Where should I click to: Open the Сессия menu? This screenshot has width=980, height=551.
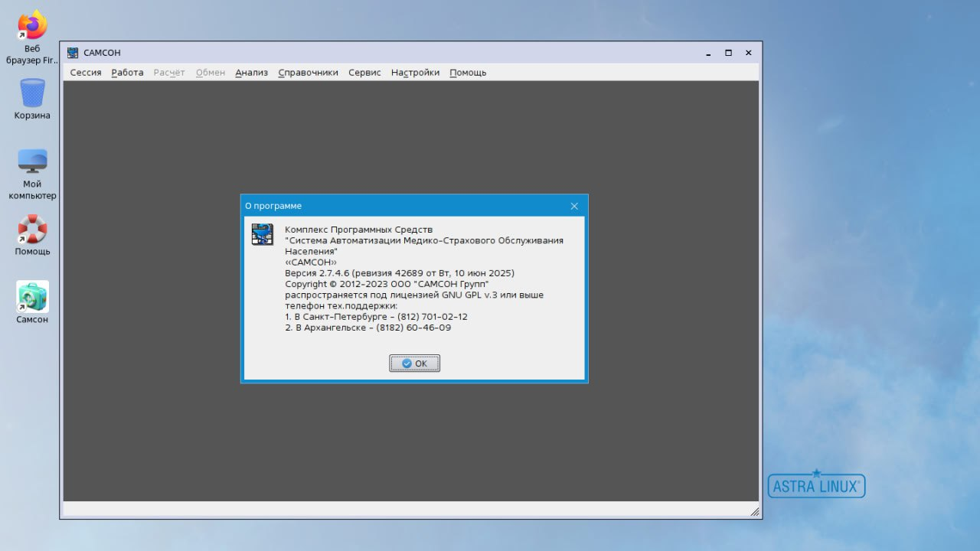click(x=86, y=73)
